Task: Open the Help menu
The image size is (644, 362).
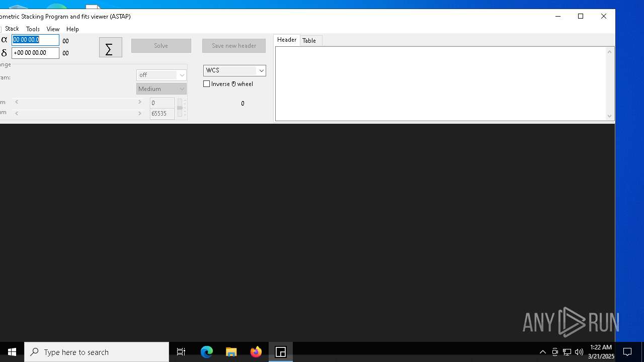Action: [x=72, y=29]
